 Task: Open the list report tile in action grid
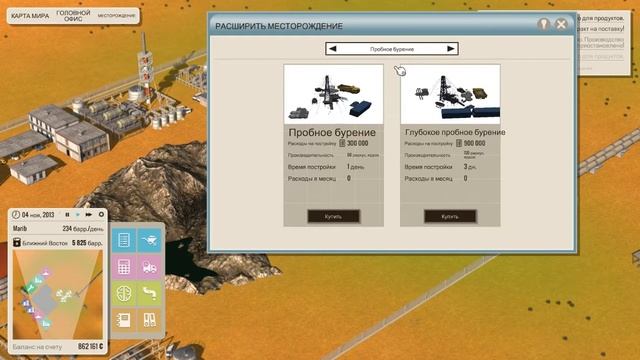pyautogui.click(x=124, y=240)
